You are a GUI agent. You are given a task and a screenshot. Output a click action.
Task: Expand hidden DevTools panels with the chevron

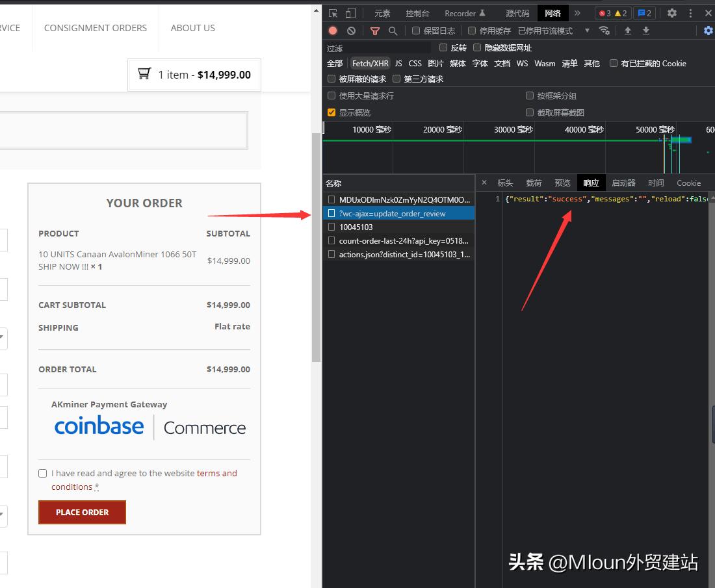pos(577,13)
